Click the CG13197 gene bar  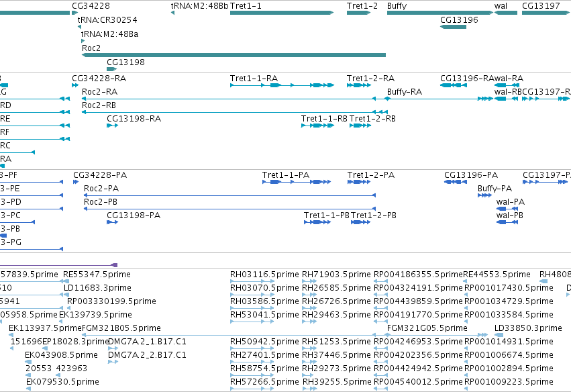[545, 13]
